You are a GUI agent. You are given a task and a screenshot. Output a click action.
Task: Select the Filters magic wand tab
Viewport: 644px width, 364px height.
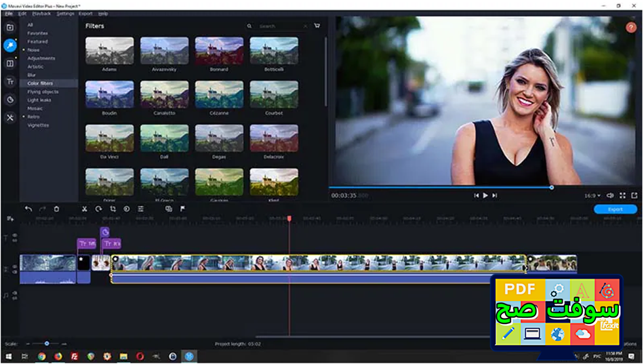(x=10, y=45)
